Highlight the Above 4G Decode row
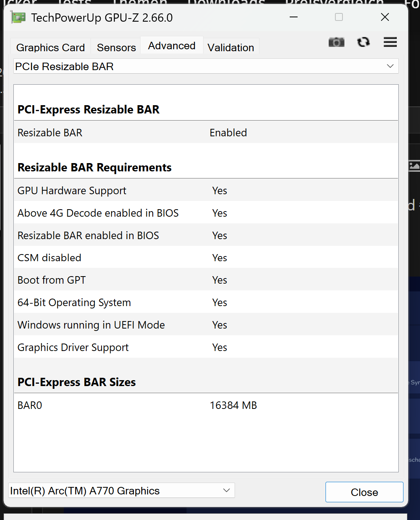This screenshot has width=420, height=520. tap(206, 213)
